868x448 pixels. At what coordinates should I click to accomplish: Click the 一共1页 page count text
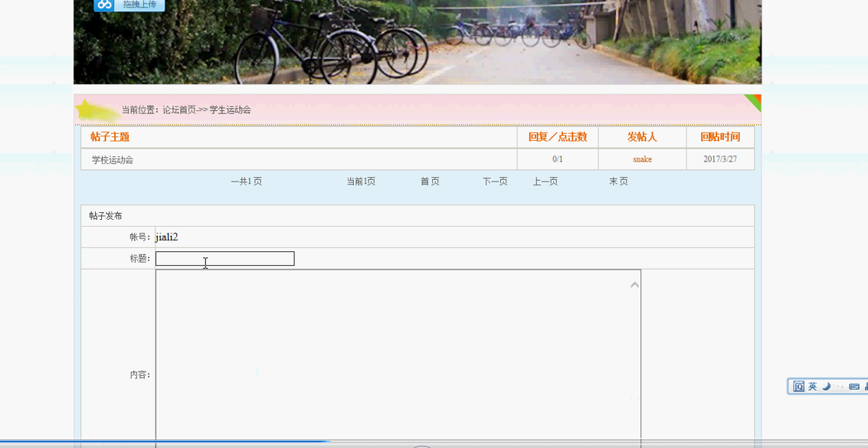[247, 181]
